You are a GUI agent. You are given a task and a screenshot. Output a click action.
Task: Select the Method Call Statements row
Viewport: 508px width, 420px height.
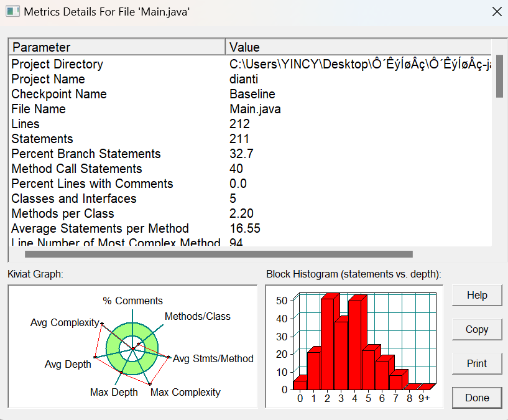coord(250,169)
